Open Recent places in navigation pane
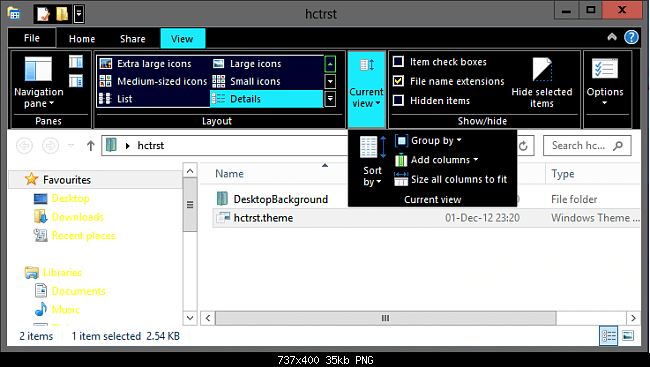 [83, 236]
